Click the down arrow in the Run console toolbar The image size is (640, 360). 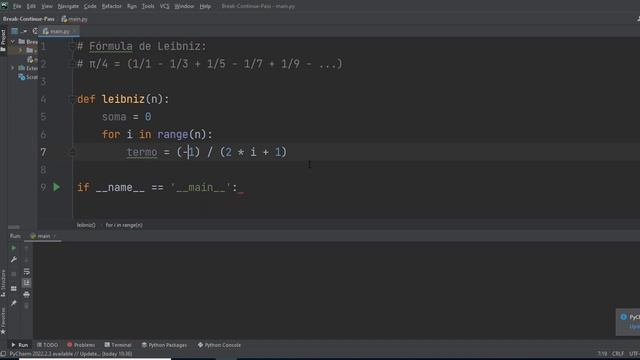coord(27,260)
